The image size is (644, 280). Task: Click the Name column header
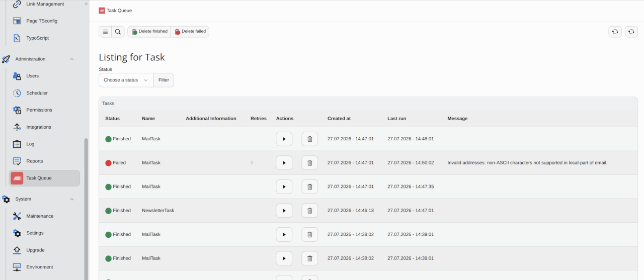click(x=148, y=119)
